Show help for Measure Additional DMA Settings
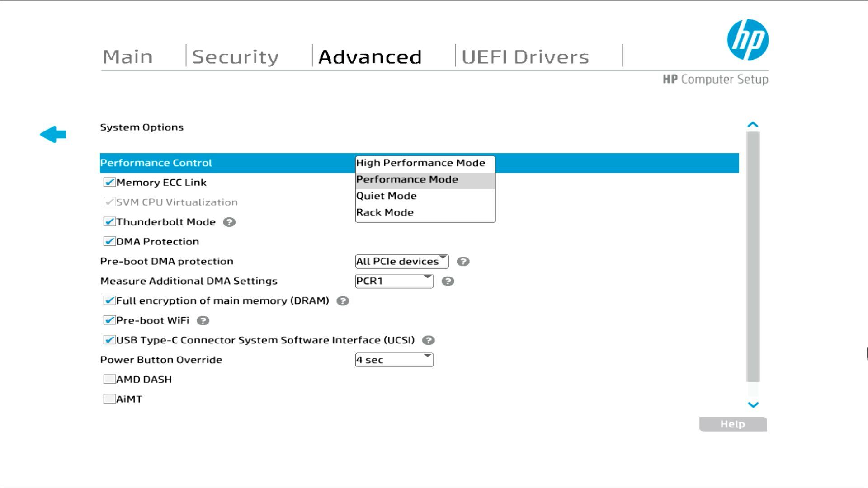 (x=448, y=281)
